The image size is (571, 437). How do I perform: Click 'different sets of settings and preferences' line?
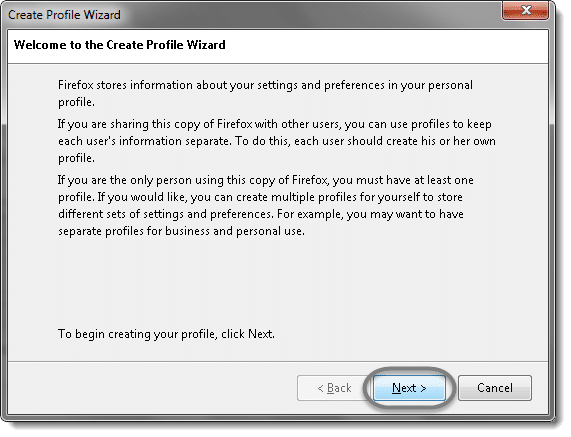coord(261,214)
